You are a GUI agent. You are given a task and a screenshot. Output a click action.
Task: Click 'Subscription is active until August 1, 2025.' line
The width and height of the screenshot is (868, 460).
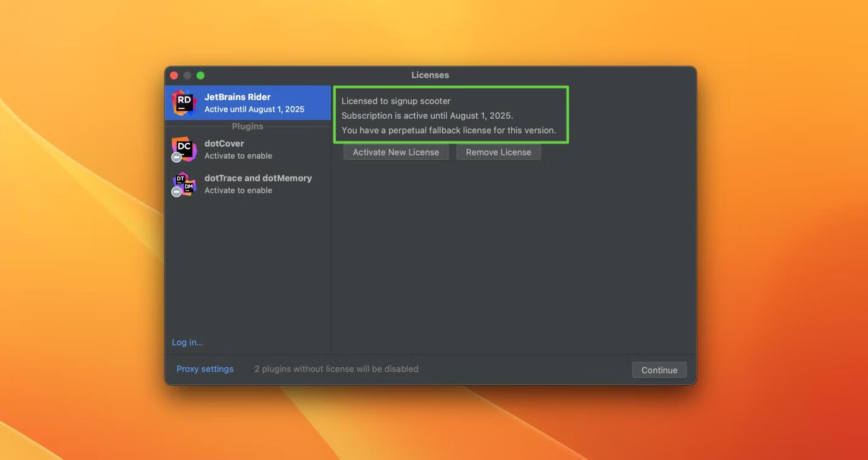(427, 115)
